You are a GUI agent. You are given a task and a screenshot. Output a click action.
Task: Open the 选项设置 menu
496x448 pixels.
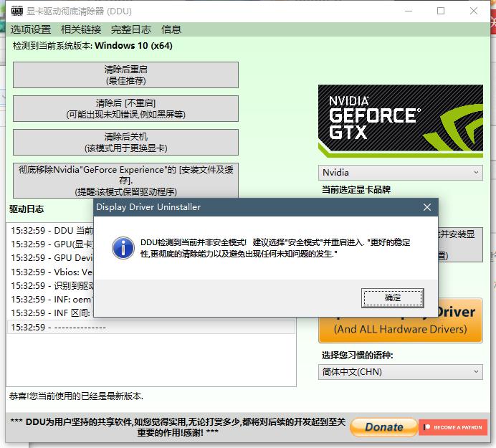coord(31,29)
